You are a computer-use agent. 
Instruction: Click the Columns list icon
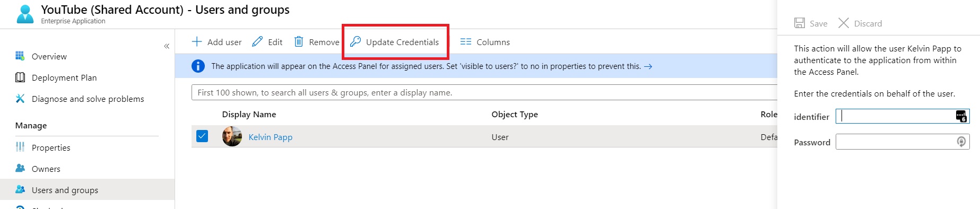point(465,41)
